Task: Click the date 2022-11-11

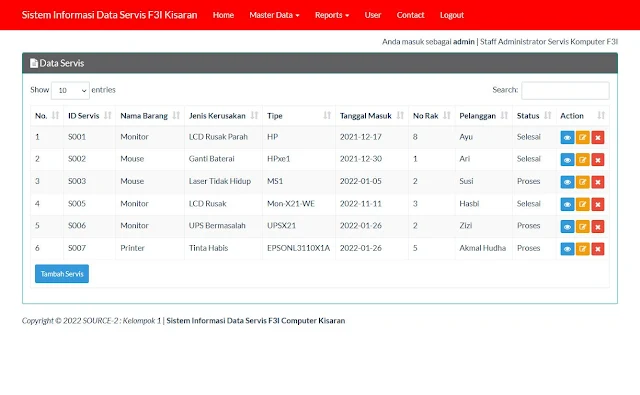Action: (x=361, y=203)
